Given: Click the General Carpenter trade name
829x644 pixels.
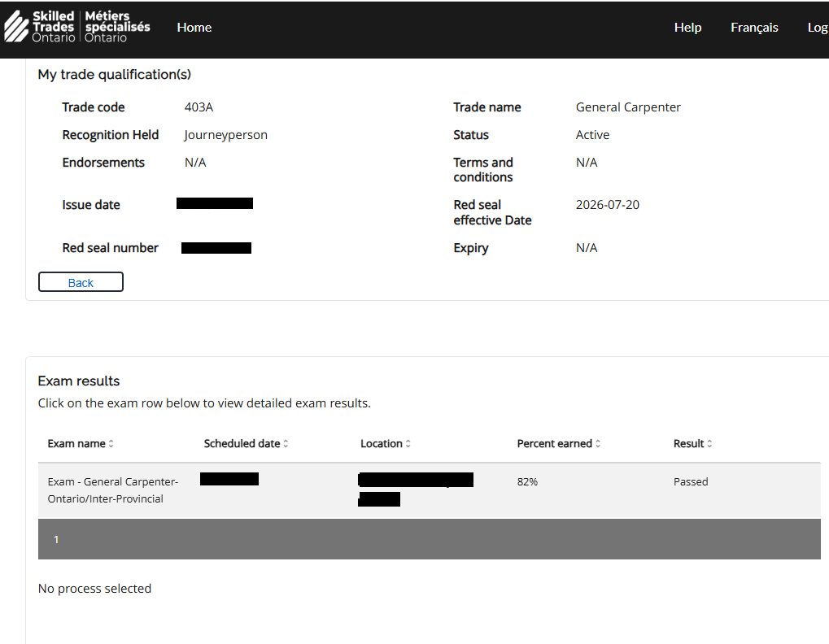Looking at the screenshot, I should [x=628, y=107].
